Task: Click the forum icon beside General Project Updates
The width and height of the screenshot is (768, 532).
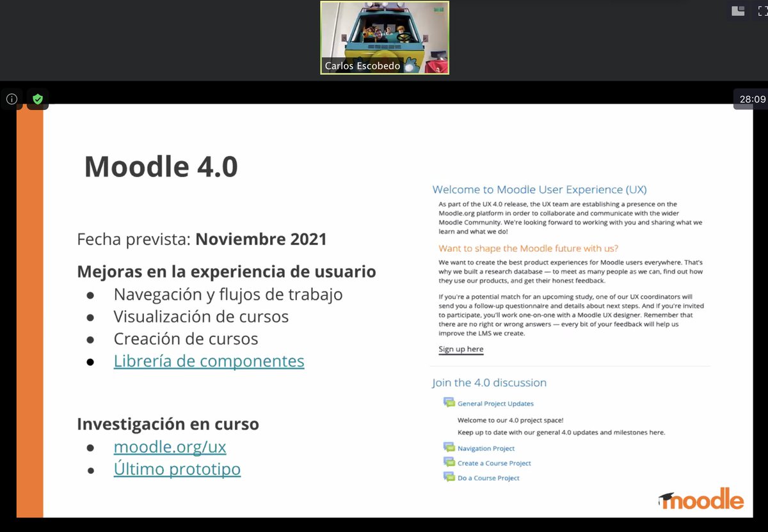Action: [x=448, y=402]
